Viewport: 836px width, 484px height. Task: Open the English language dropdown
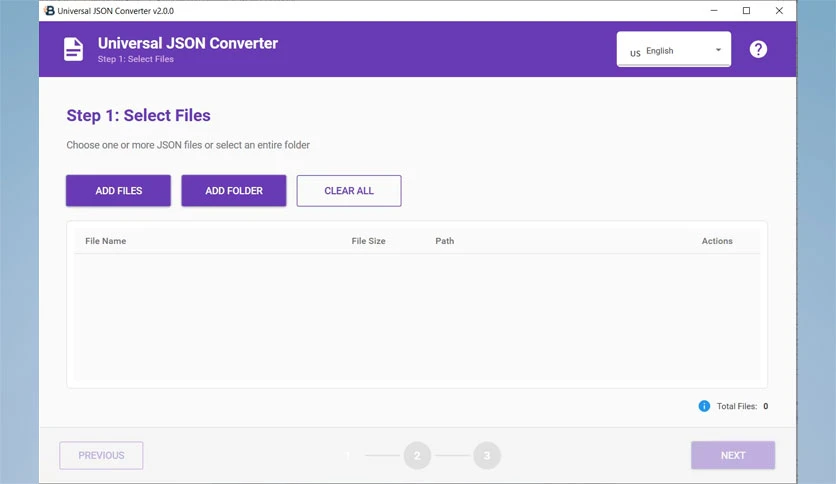673,50
